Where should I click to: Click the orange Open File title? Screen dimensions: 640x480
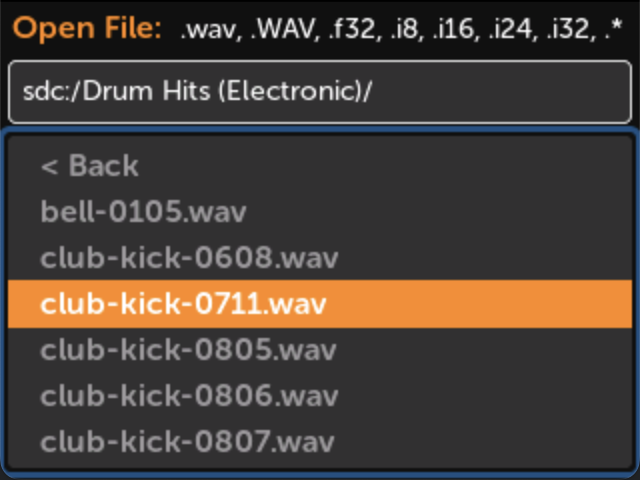[x=87, y=28]
